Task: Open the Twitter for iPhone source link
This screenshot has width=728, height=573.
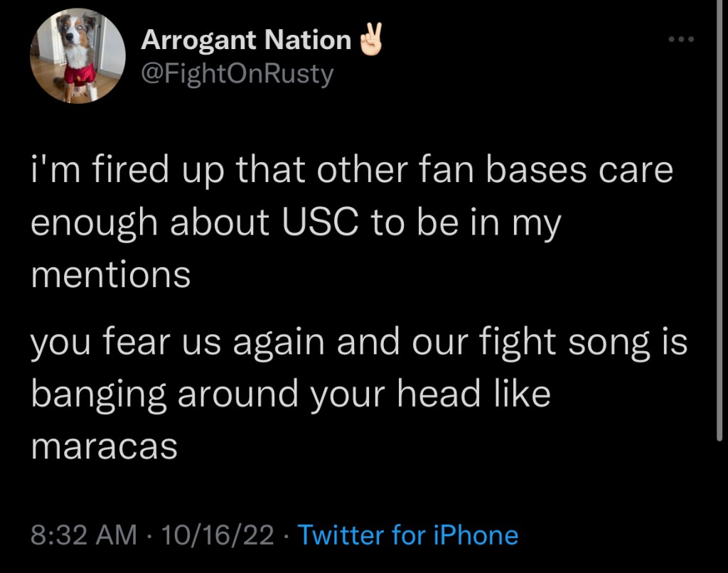Action: pos(407,535)
